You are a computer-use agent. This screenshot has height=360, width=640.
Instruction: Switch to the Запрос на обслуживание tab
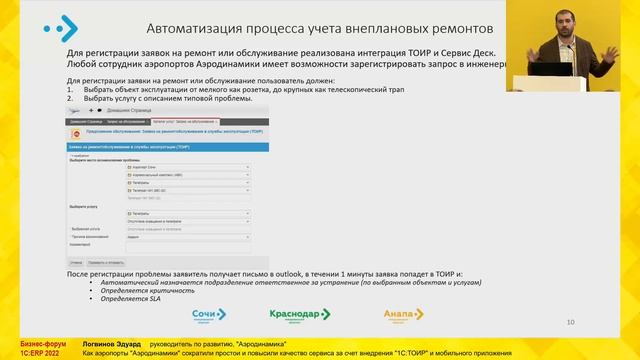[128, 122]
